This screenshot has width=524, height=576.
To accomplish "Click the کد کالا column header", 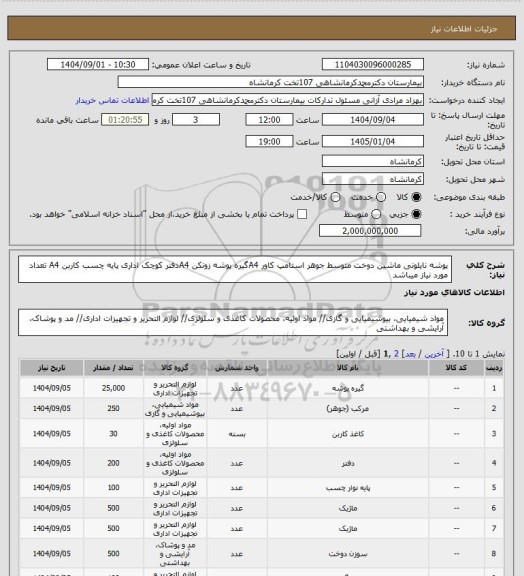I will click(x=456, y=368).
